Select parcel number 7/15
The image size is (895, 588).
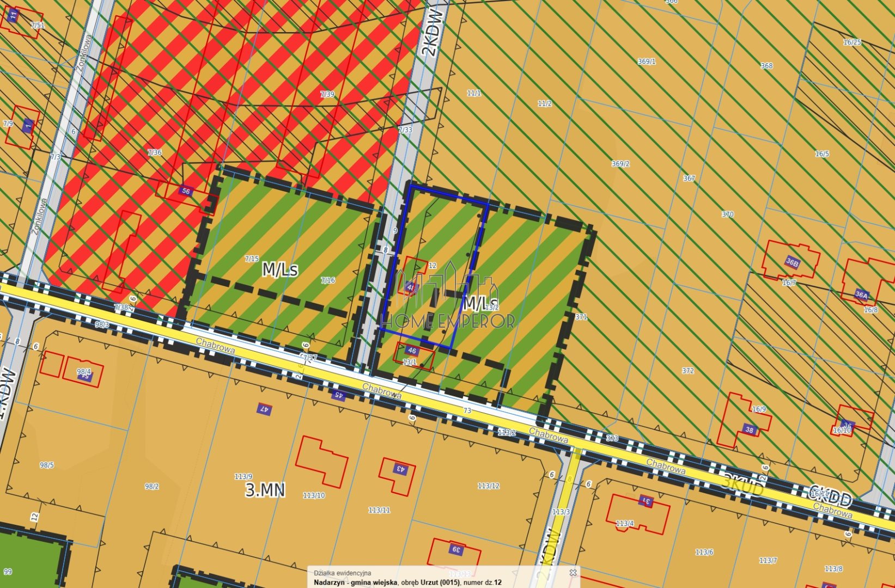click(252, 259)
